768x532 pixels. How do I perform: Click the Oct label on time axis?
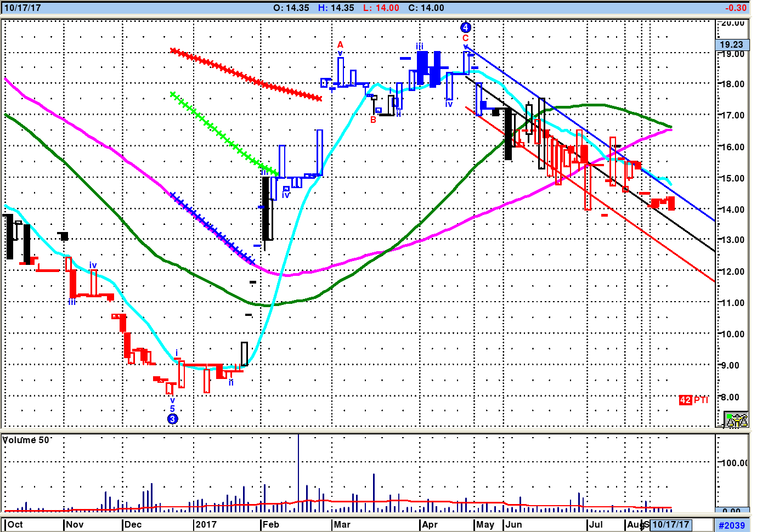coord(15,524)
